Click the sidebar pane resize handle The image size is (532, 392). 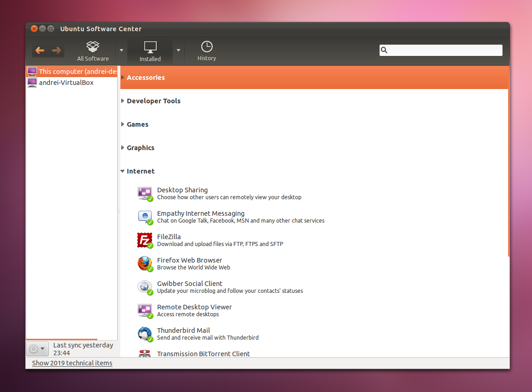point(119,211)
